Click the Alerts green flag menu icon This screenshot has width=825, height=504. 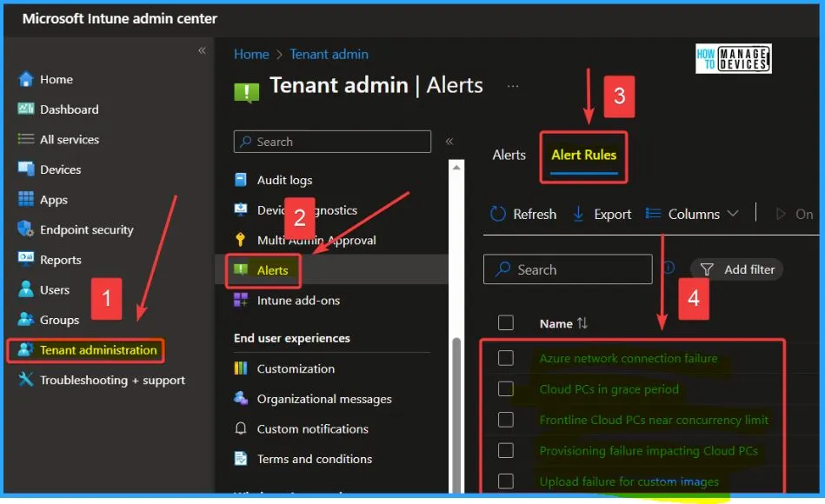pyautogui.click(x=241, y=270)
